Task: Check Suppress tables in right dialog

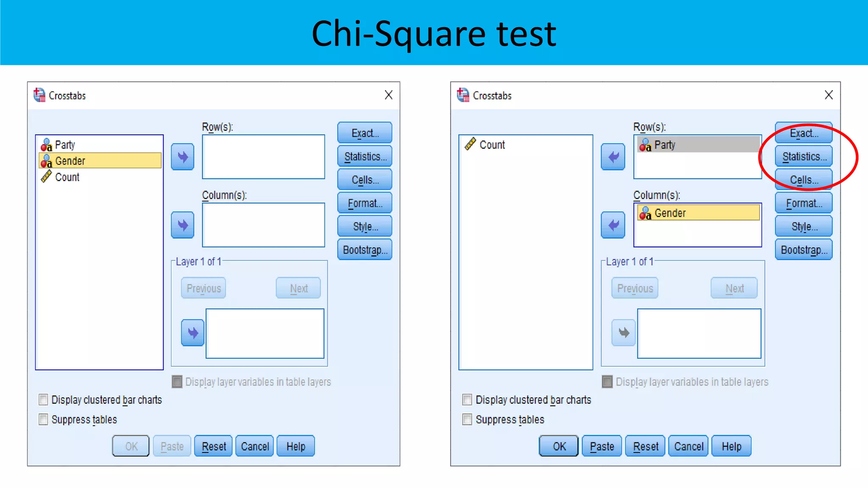Action: [467, 419]
